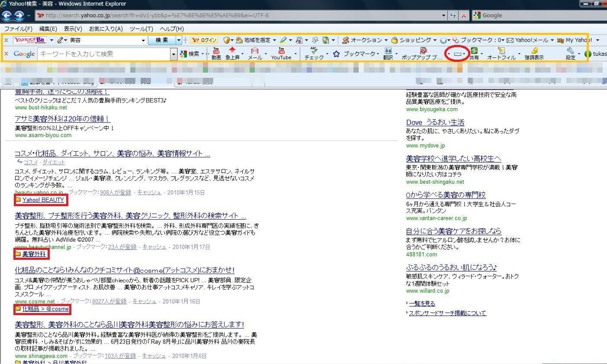Click the キーワードを入力して検索 input field
The height and width of the screenshot is (364, 607).
104,54
